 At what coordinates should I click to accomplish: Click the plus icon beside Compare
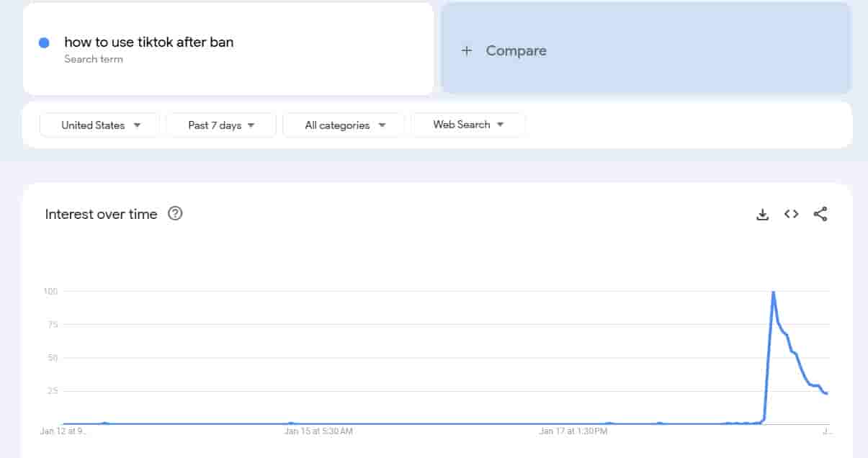click(466, 50)
